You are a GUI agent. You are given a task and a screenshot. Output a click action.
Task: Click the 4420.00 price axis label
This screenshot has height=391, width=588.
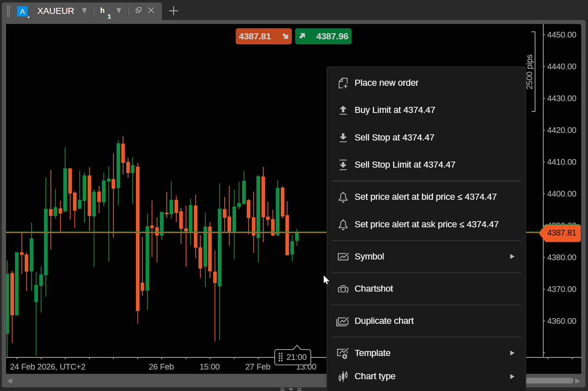pyautogui.click(x=562, y=130)
